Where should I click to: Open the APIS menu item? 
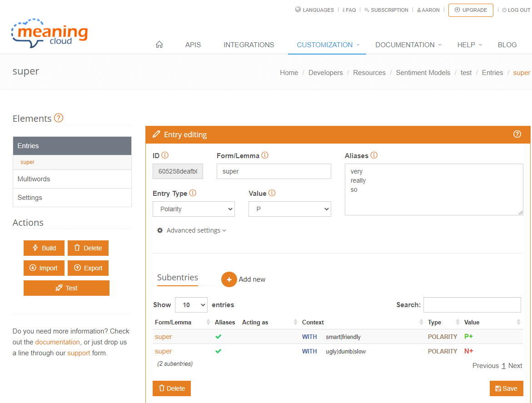click(193, 45)
